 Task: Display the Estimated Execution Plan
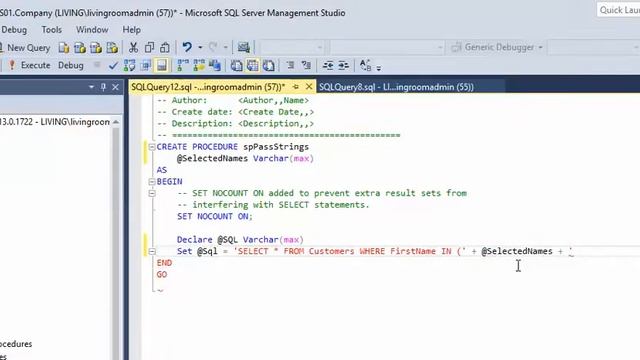coord(129,66)
